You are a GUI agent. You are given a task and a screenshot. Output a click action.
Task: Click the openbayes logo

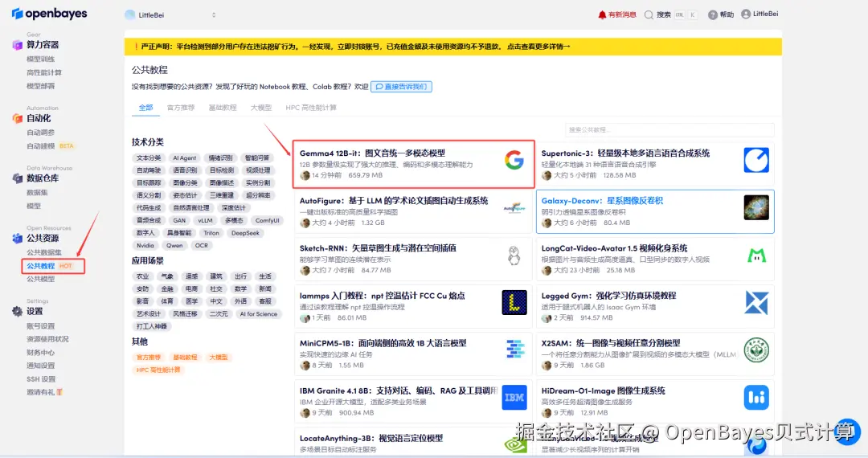point(49,14)
